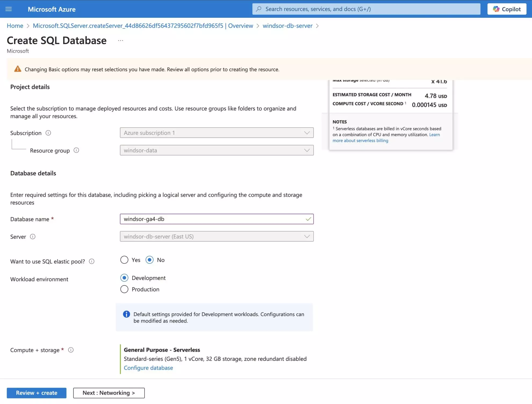The height and width of the screenshot is (404, 532).
Task: Open the ellipsis more options menu
Action: (x=120, y=41)
